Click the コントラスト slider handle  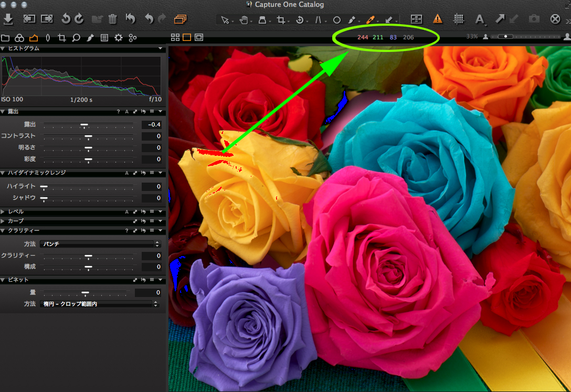(88, 136)
